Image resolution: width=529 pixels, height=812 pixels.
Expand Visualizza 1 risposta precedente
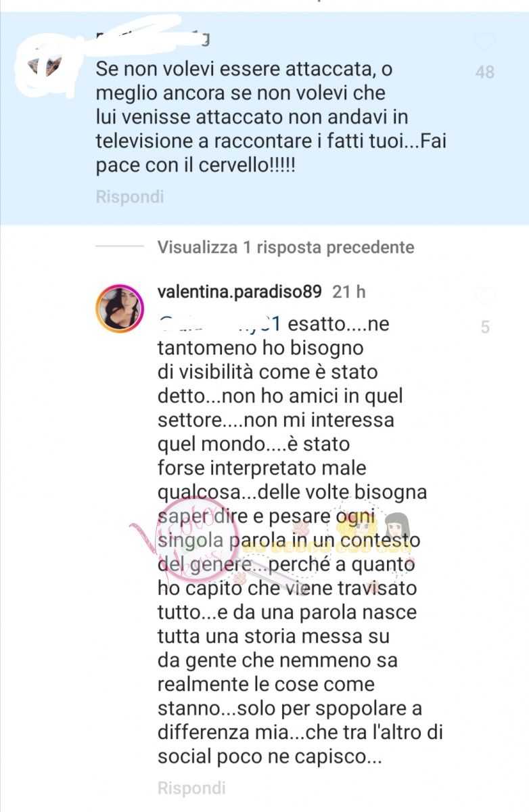coord(285,247)
